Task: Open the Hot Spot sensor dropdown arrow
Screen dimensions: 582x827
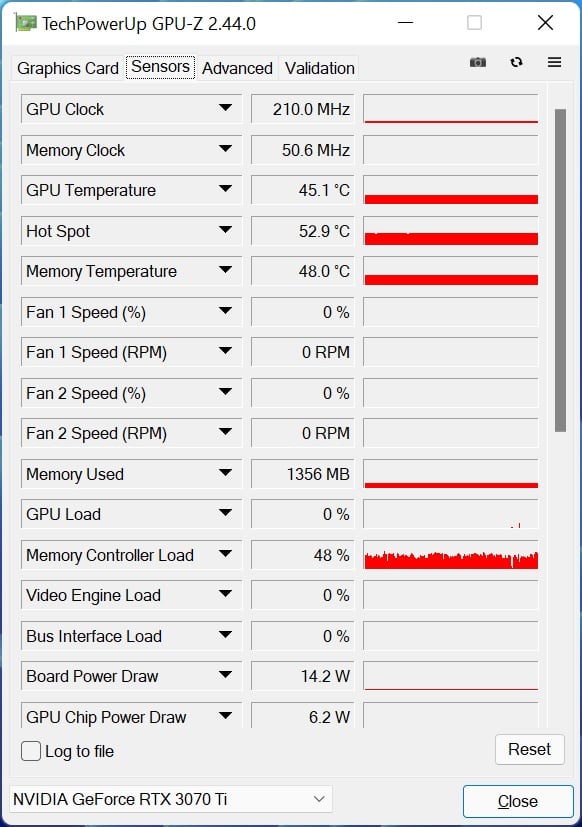Action: (225, 229)
